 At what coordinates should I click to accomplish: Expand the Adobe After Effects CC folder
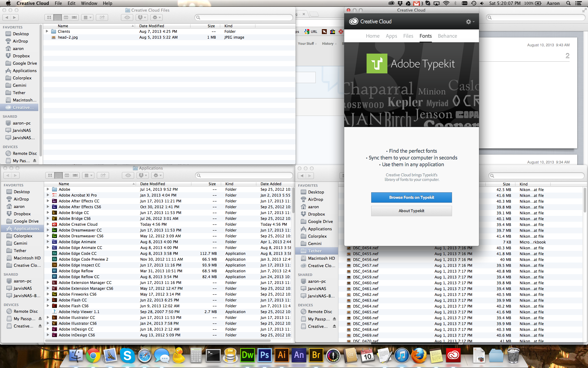48,201
